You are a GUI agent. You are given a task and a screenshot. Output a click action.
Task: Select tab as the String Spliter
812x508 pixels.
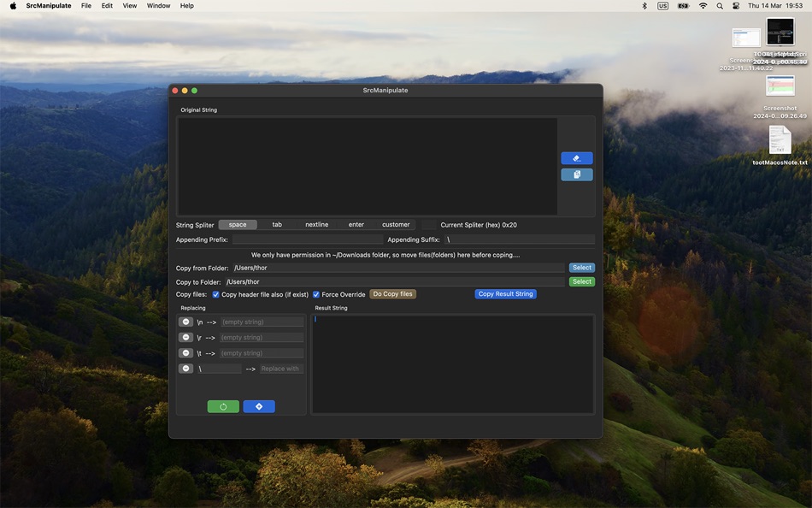(277, 224)
